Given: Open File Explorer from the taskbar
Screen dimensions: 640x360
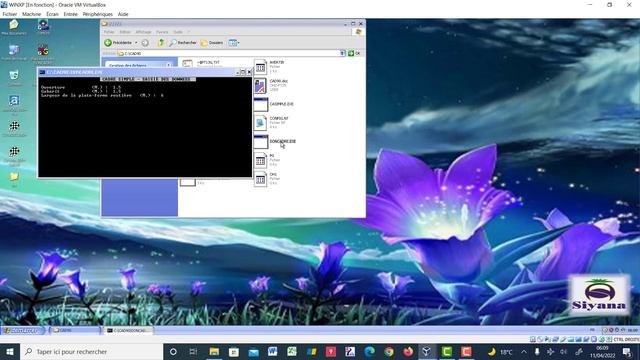Looking at the screenshot, I should coord(214,351).
